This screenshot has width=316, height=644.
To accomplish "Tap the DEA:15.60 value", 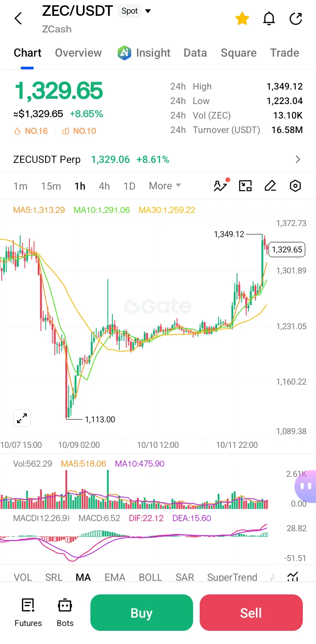I will [192, 518].
